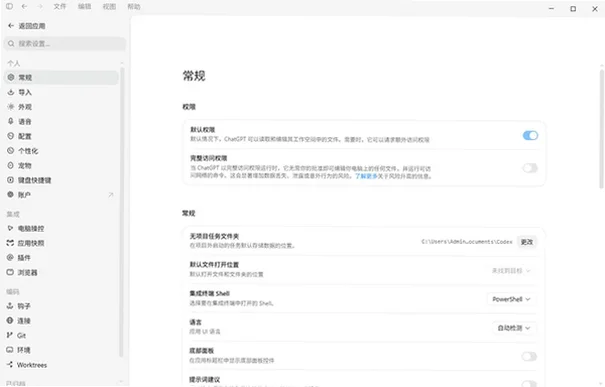Open the 个性化 personalization icon
605x387 pixels.
click(11, 150)
